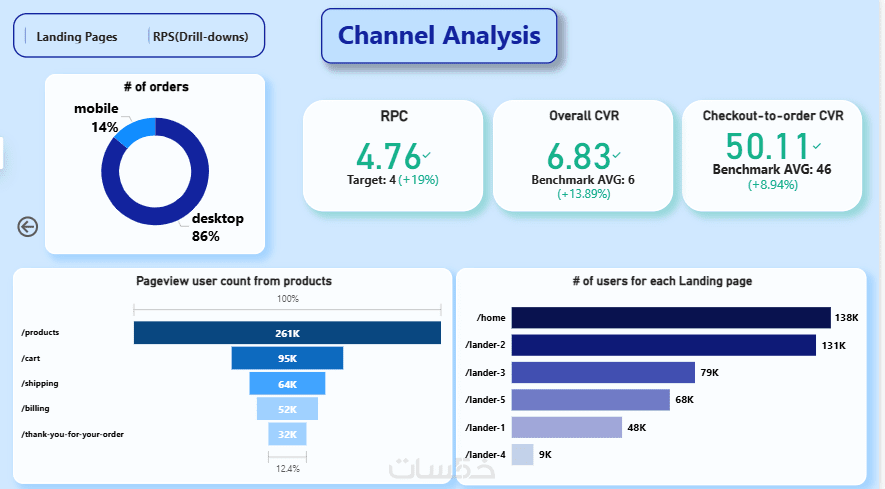Image resolution: width=885 pixels, height=489 pixels.
Task: Open the RPS(Drill-downs) navigation button
Action: point(200,37)
